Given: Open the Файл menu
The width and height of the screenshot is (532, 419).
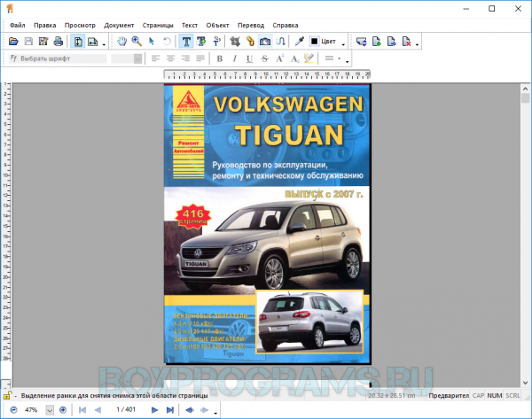Looking at the screenshot, I should [18, 25].
